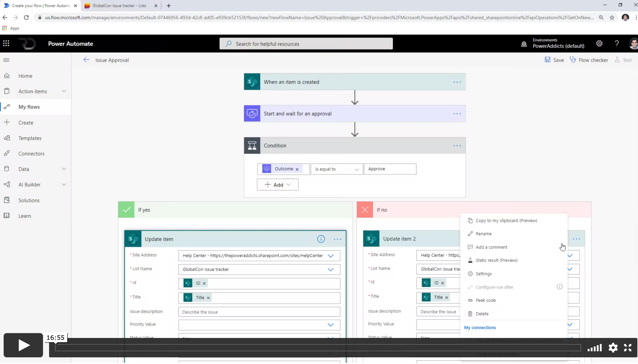Expand the Data section chevron
Screen dimensions: 638x364
(64, 169)
